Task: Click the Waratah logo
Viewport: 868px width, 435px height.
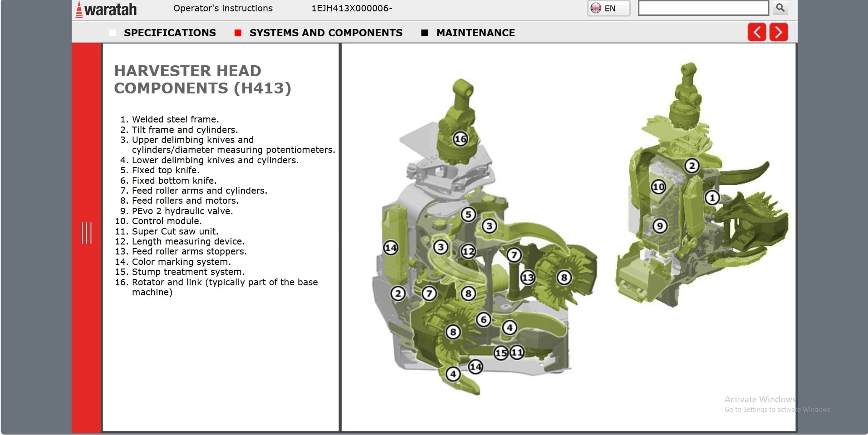Action: tap(106, 9)
